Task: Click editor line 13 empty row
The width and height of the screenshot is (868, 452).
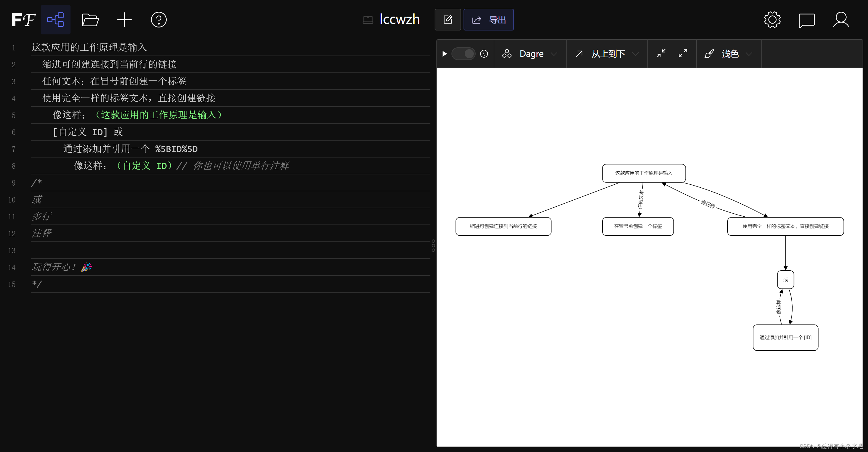Action: (229, 250)
